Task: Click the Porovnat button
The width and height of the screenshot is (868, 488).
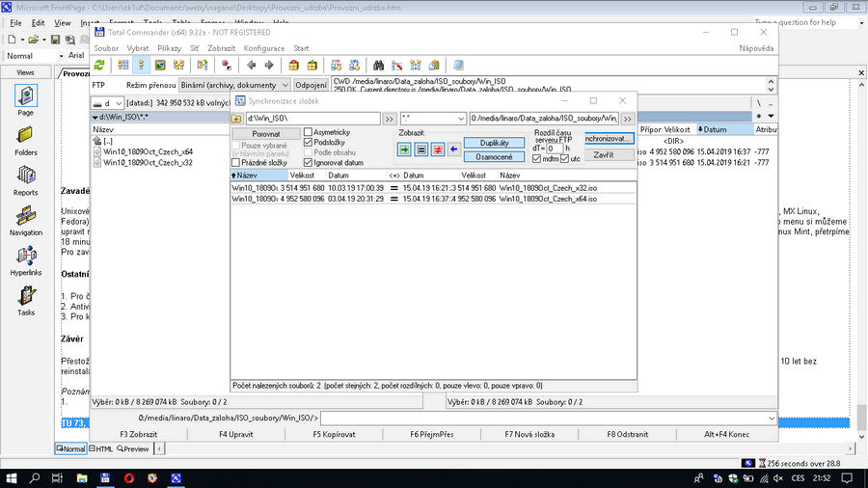Action: click(265, 134)
